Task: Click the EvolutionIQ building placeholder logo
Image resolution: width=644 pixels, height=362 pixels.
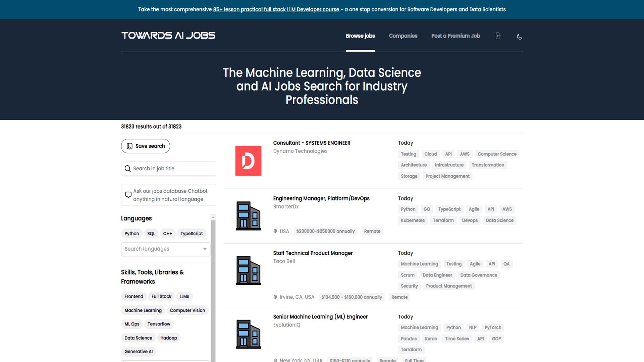Action: [248, 334]
